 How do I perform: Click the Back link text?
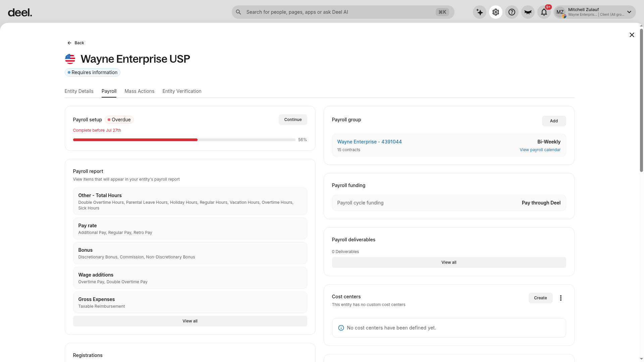[x=79, y=43]
